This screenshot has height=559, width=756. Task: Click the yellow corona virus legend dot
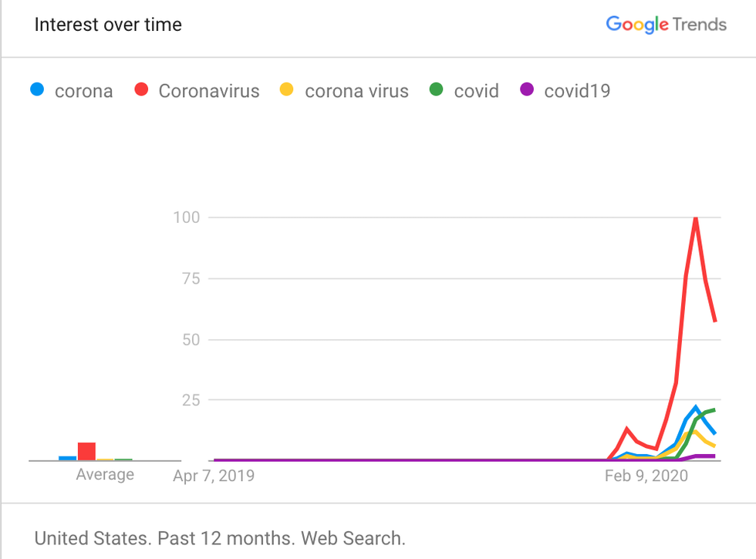[286, 90]
